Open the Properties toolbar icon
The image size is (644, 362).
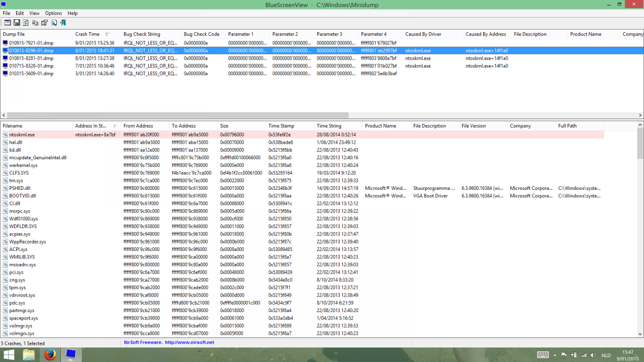click(x=45, y=23)
